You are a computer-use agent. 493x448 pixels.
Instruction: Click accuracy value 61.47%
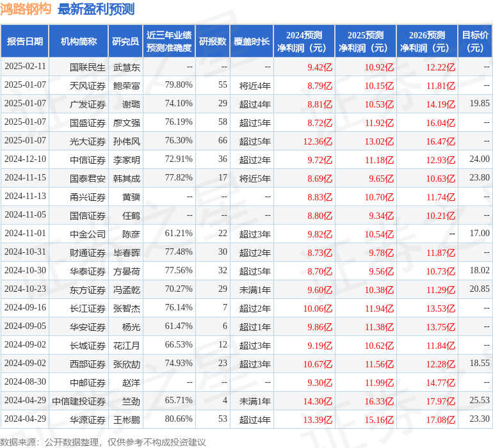[179, 326]
